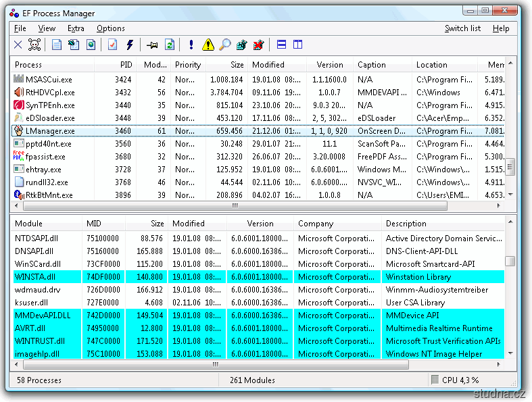
Task: Click the green refresh toolbar icon
Action: 170,45
